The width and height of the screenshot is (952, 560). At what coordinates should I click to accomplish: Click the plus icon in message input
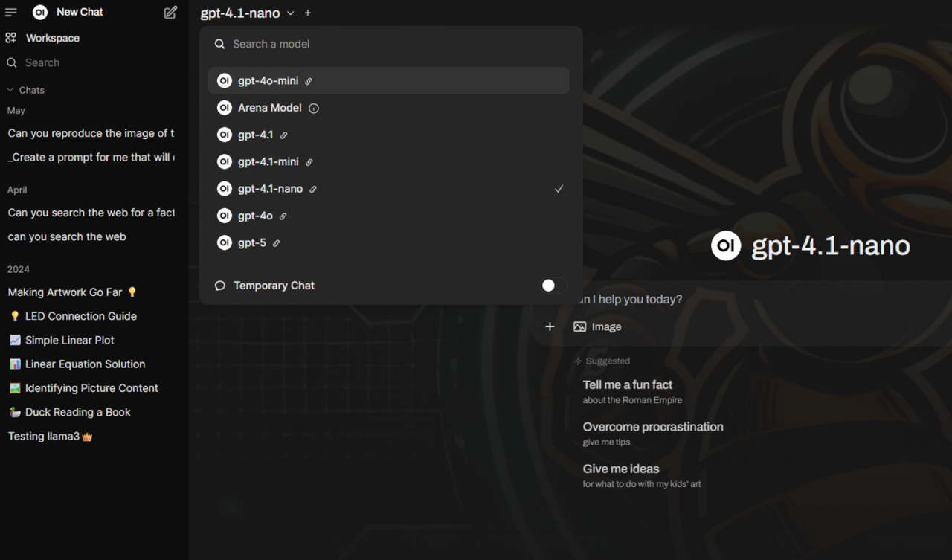pos(550,326)
